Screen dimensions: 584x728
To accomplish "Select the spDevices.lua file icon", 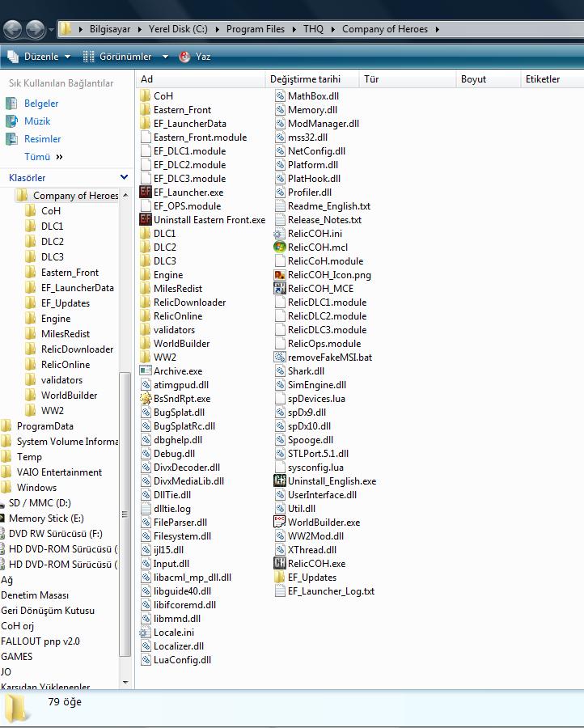I will coord(280,398).
